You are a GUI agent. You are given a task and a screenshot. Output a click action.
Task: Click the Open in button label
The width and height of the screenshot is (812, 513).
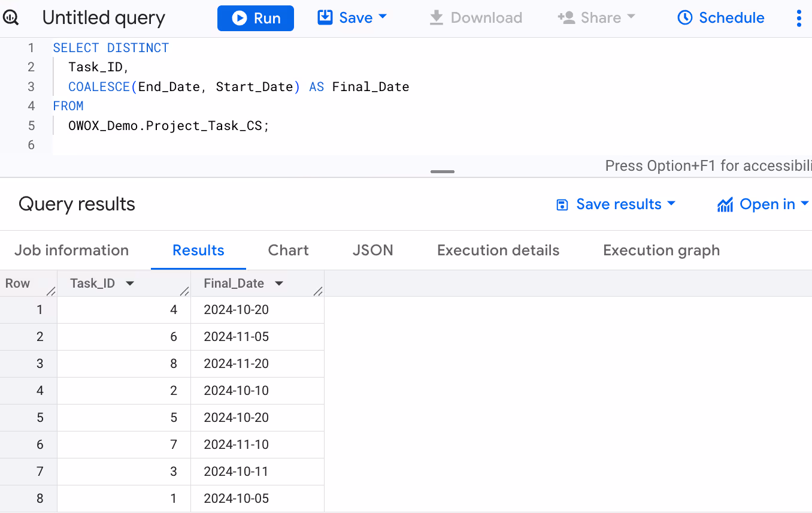click(x=767, y=204)
